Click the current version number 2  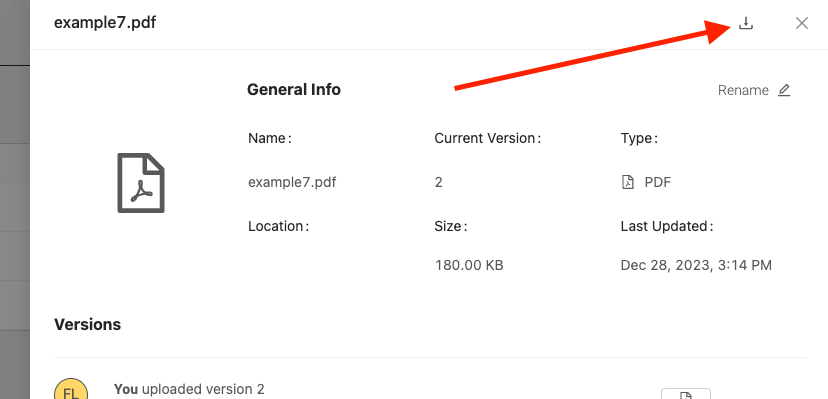438,183
